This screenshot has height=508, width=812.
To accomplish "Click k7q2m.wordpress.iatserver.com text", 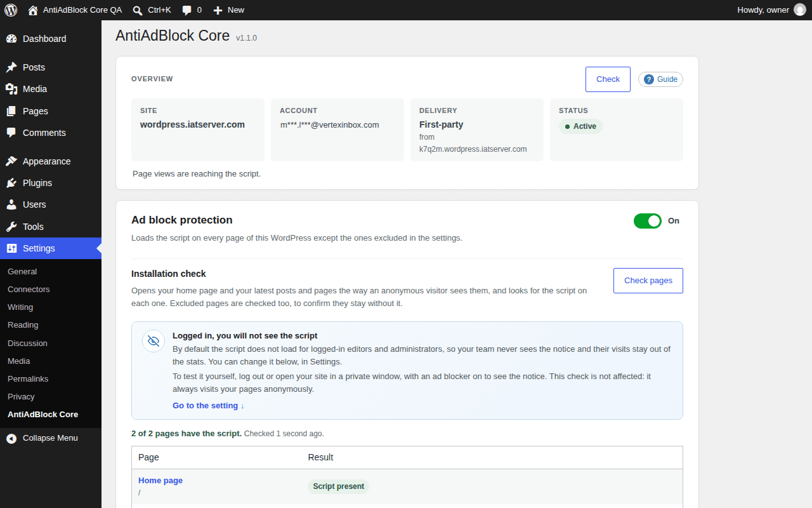I will tap(473, 149).
